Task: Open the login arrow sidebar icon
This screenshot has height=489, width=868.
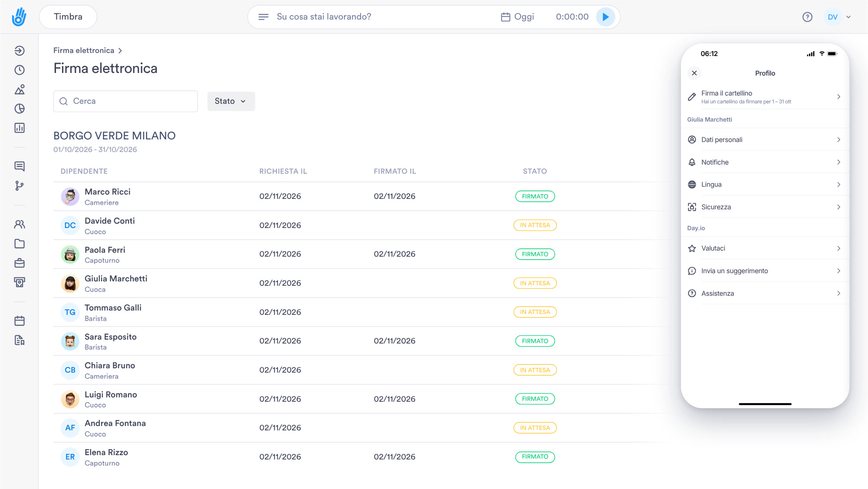Action: 20,51
